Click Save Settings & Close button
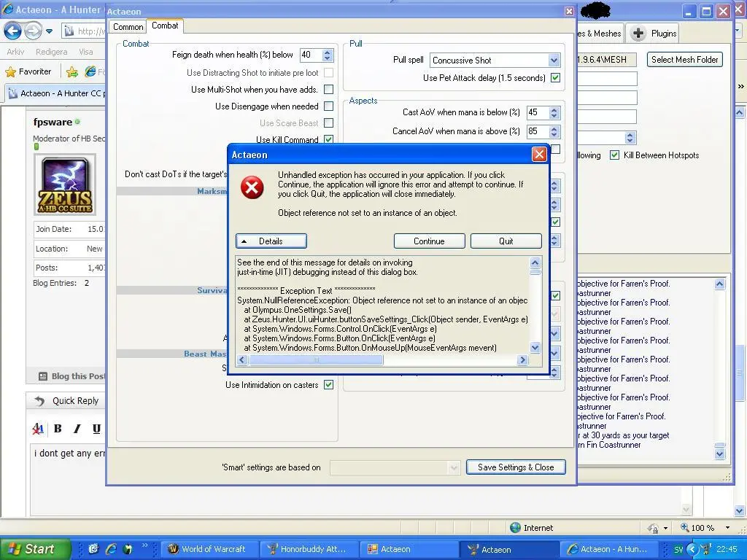 515,467
